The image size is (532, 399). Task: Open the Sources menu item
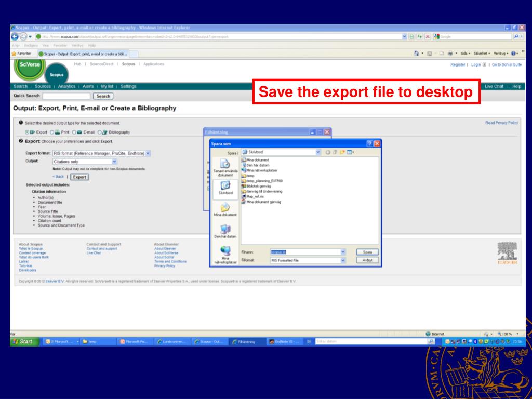coord(43,87)
